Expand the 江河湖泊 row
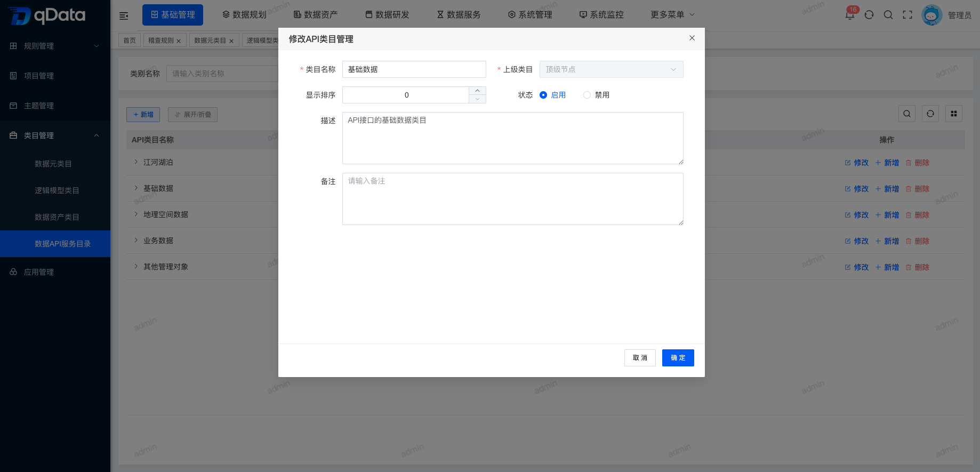This screenshot has width=980, height=472. [136, 162]
